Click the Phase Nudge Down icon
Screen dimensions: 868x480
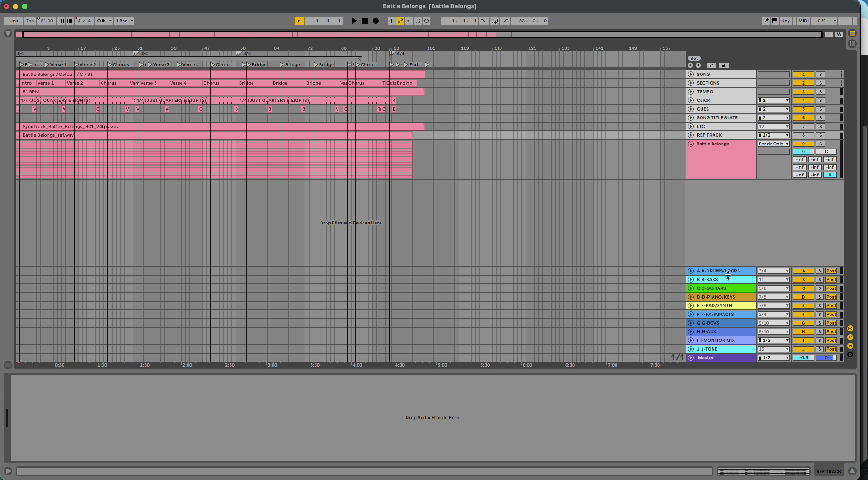[61, 21]
